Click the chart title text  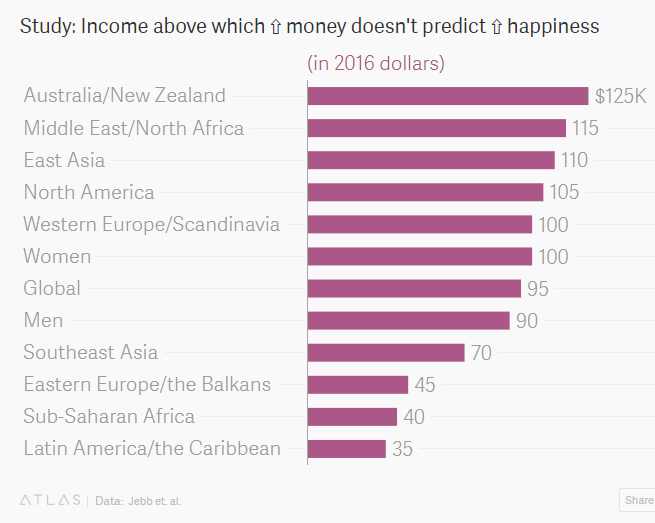[310, 26]
